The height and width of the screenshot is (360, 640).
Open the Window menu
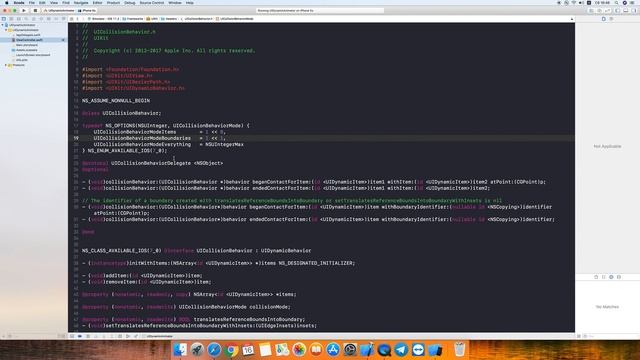[x=175, y=3]
